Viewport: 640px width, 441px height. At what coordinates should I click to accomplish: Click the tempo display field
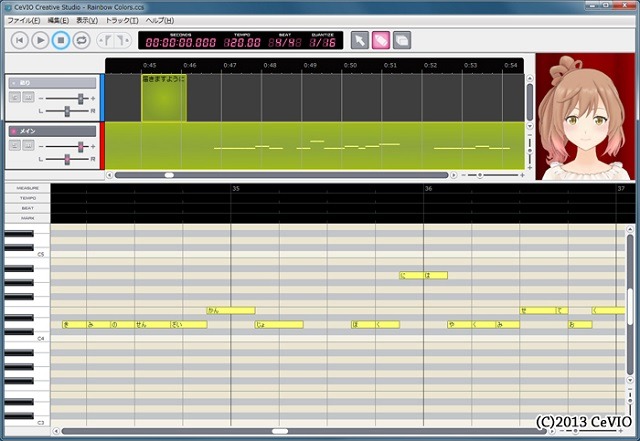pos(240,42)
